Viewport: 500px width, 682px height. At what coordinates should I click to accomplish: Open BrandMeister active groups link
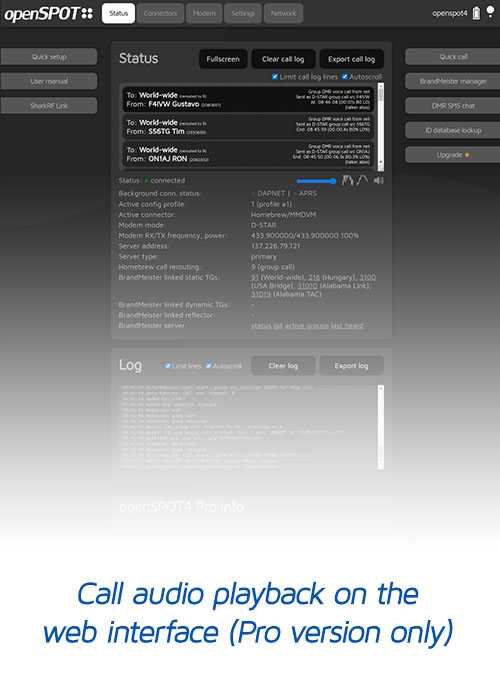click(307, 325)
